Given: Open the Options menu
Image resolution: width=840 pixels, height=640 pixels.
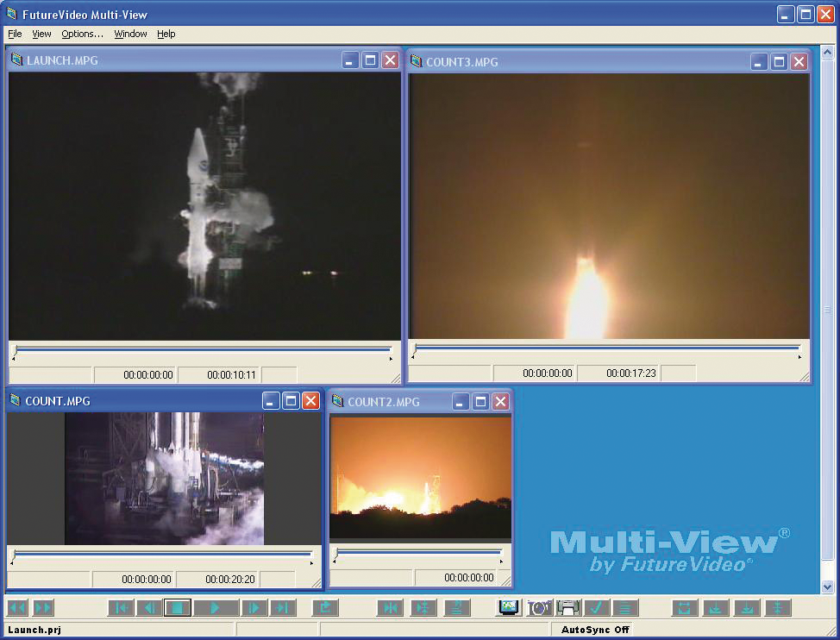Looking at the screenshot, I should tap(82, 34).
